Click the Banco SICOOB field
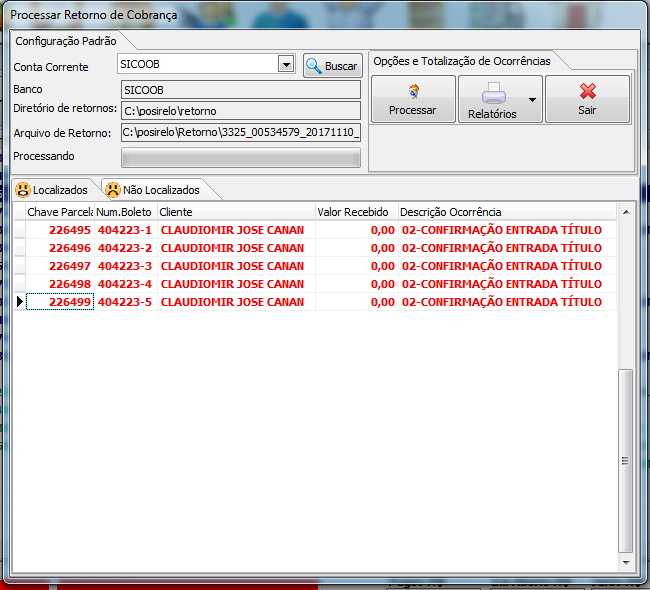This screenshot has height=590, width=650. (241, 90)
